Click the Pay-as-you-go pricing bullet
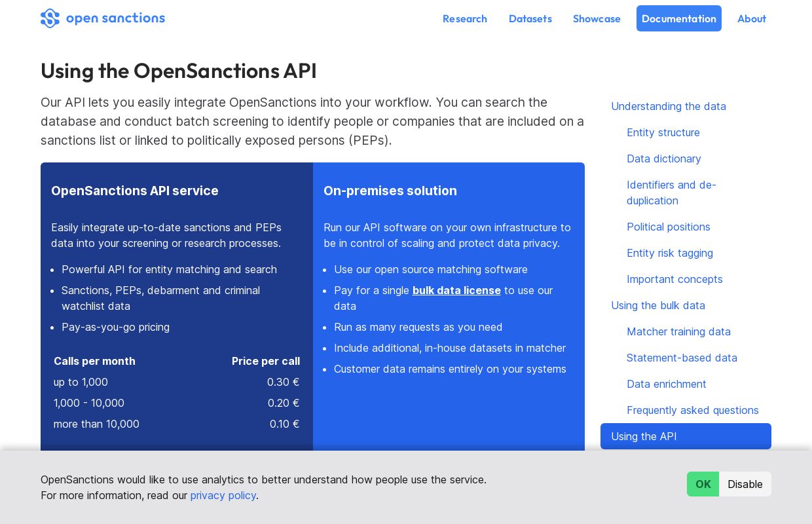812x524 pixels. point(115,327)
